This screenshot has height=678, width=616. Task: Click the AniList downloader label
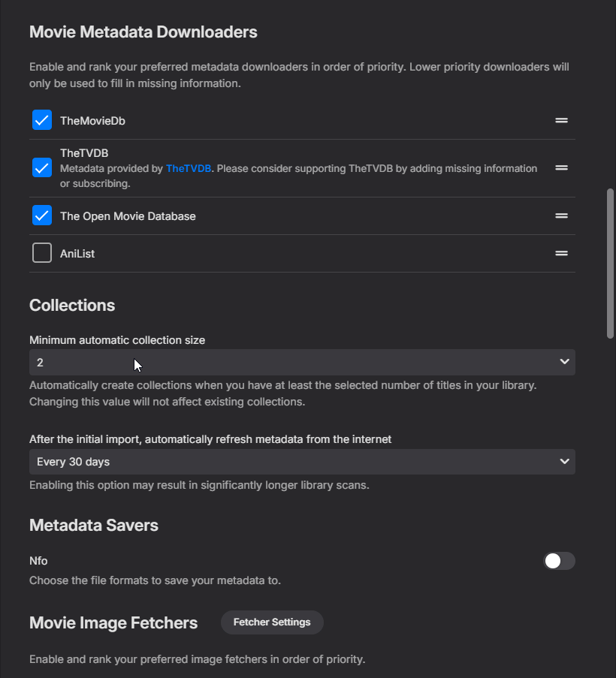(77, 254)
